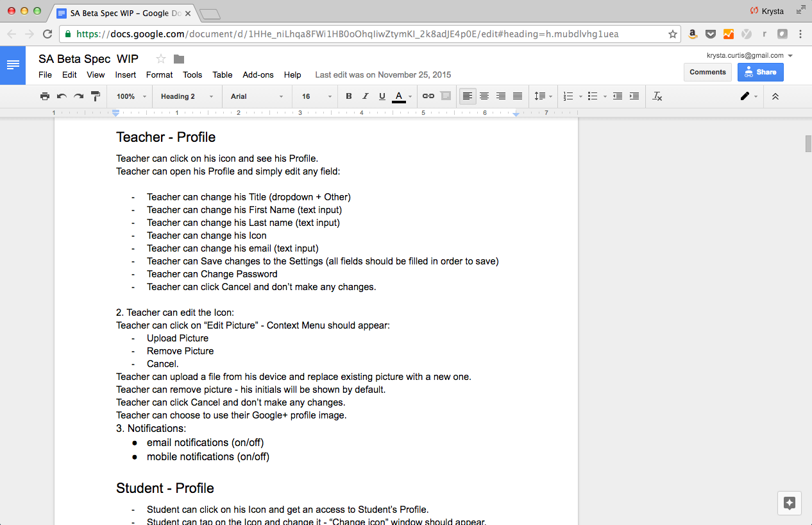Select the Paint format roller icon

pos(96,96)
